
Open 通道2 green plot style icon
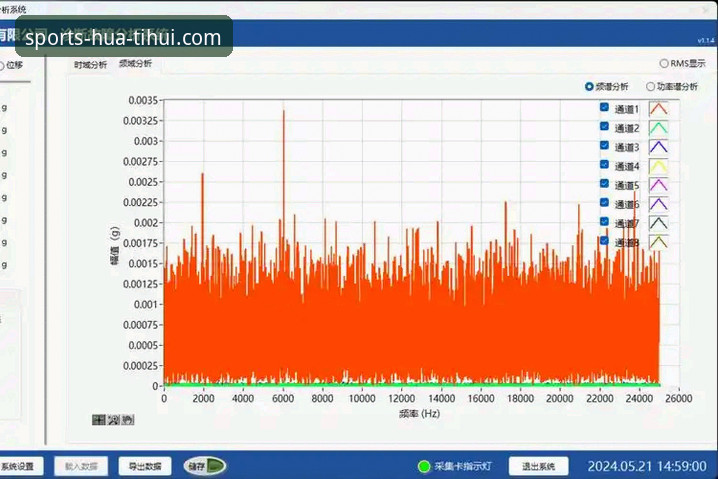tap(658, 128)
